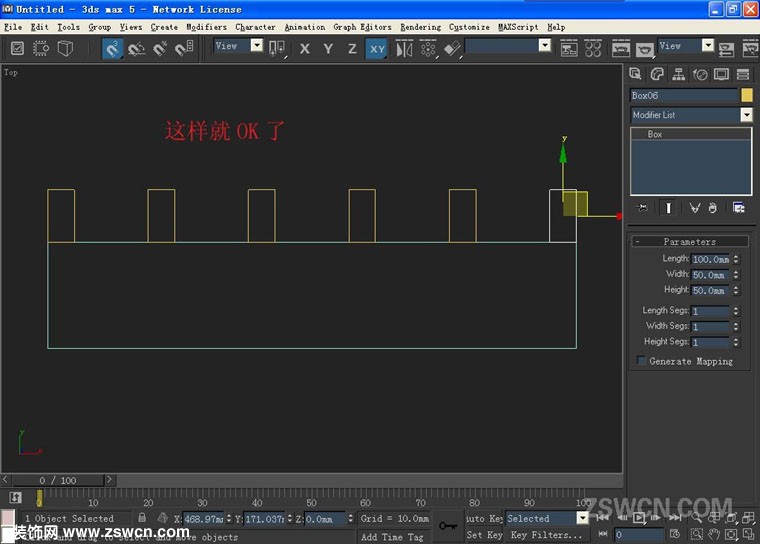Screen dimensions: 760x544
Task: Switch to the Display command panel
Action: [x=721, y=74]
